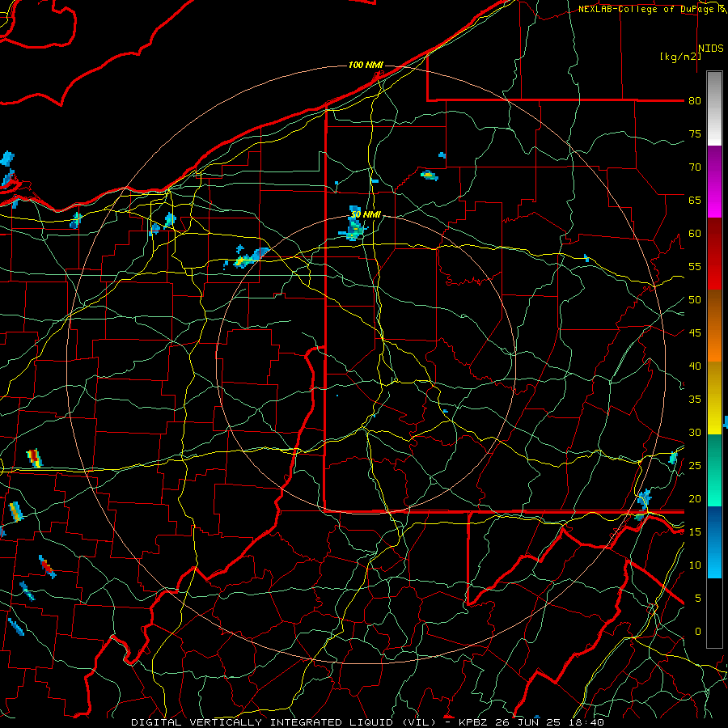Image resolution: width=728 pixels, height=728 pixels.
Task: Click the red segment of the color bar
Action: (714, 254)
